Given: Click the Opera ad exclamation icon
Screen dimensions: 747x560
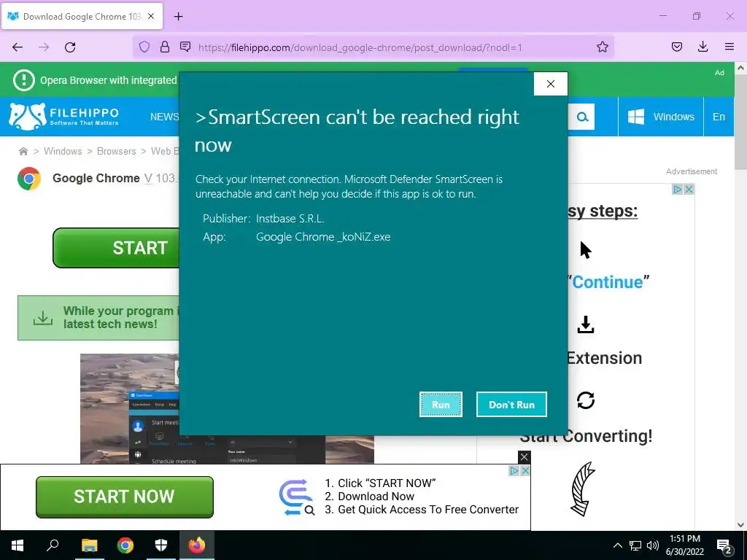Looking at the screenshot, I should click(24, 80).
